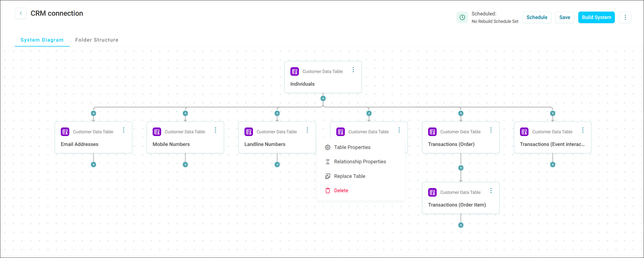The width and height of the screenshot is (644, 258).
Task: Click plus node above Transactions (Order)
Action: click(461, 113)
